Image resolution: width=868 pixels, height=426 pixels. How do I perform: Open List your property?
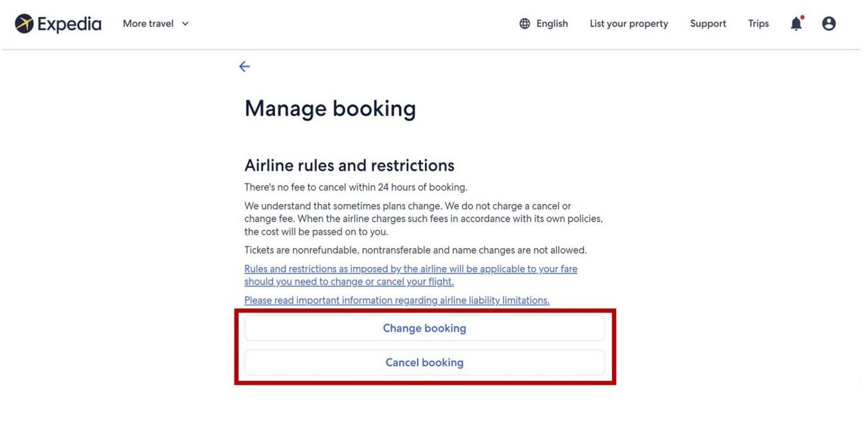[x=629, y=24]
